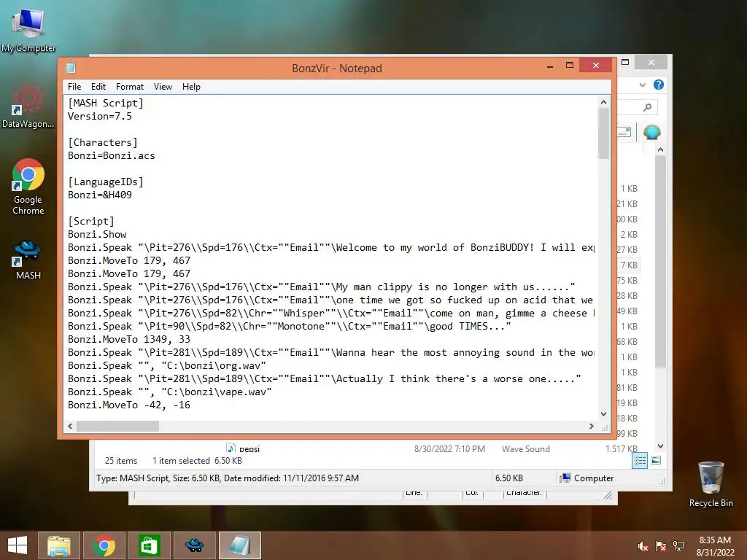Click the Bonzi.MoveTo -42, -16 line
Image resolution: width=747 pixels, height=560 pixels.
(x=128, y=405)
